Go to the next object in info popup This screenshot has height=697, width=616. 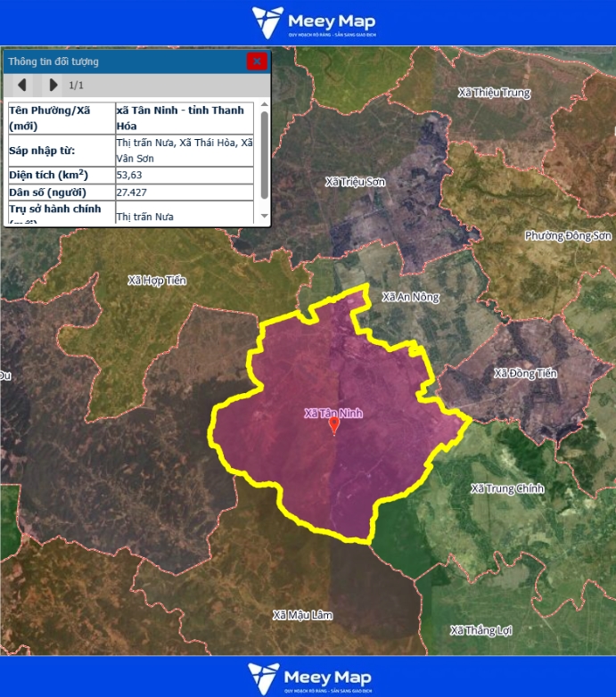[x=53, y=85]
